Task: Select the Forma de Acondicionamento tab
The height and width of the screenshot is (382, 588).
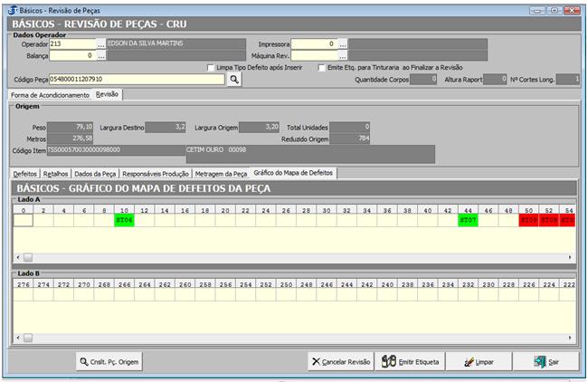Action: [50, 94]
